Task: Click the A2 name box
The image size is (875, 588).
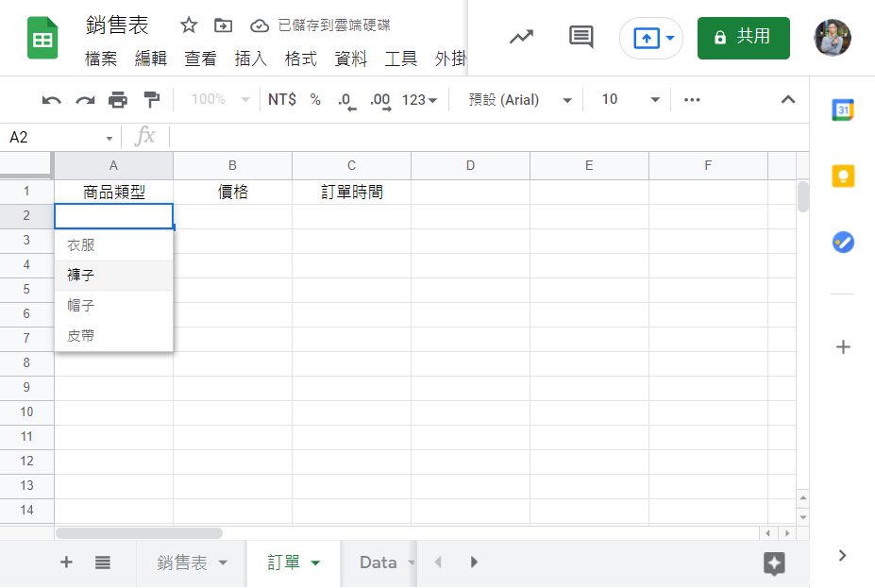Action: (x=53, y=137)
